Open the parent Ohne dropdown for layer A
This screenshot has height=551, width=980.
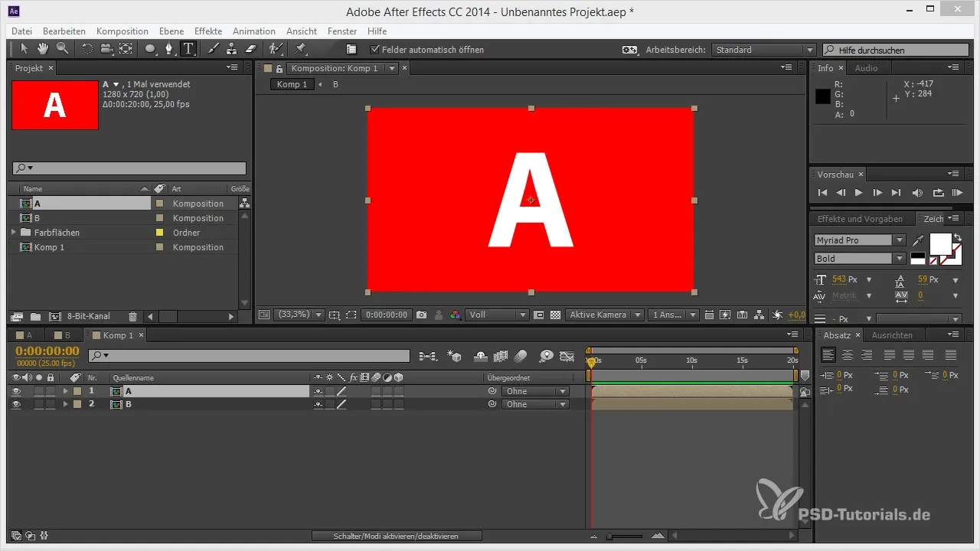point(535,391)
